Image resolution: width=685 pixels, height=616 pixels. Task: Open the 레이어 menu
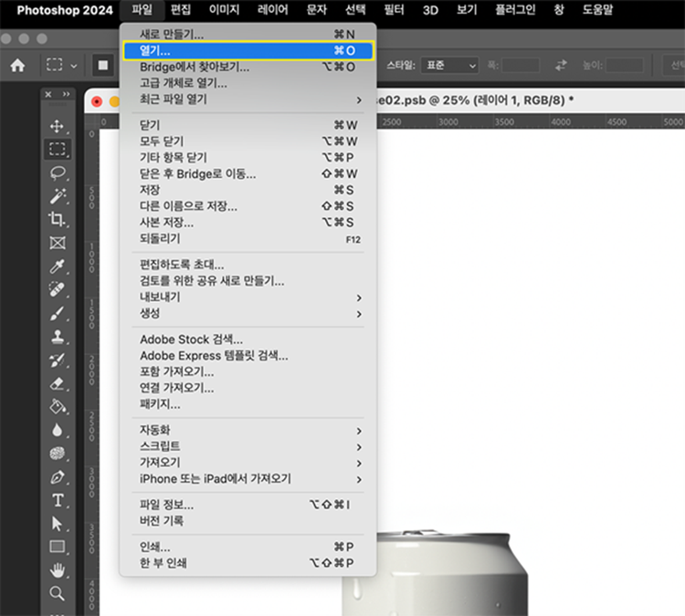272,10
